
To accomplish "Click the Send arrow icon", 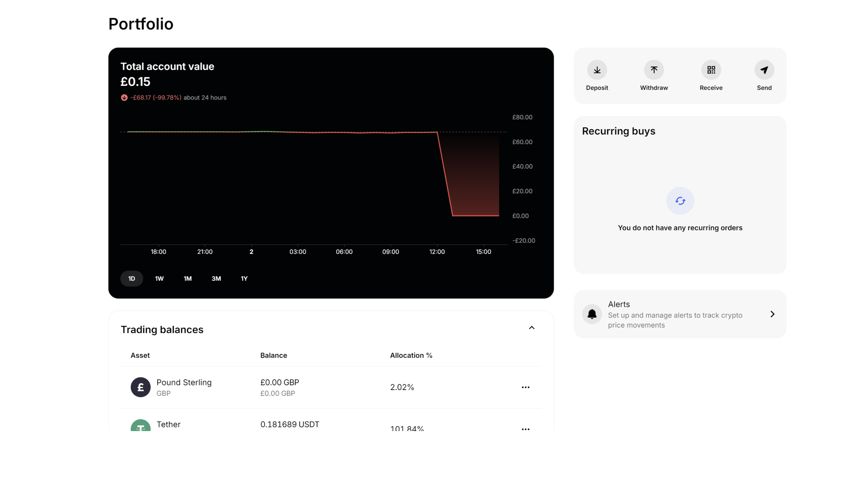I will point(764,70).
